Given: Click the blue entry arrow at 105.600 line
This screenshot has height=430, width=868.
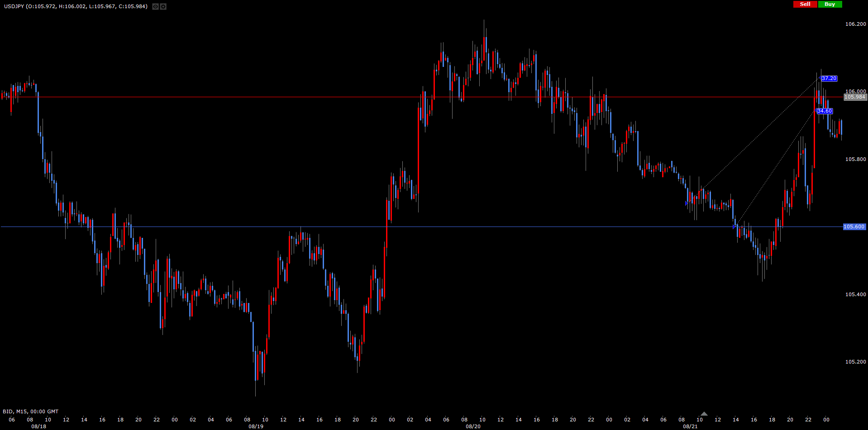Looking at the screenshot, I should [734, 227].
